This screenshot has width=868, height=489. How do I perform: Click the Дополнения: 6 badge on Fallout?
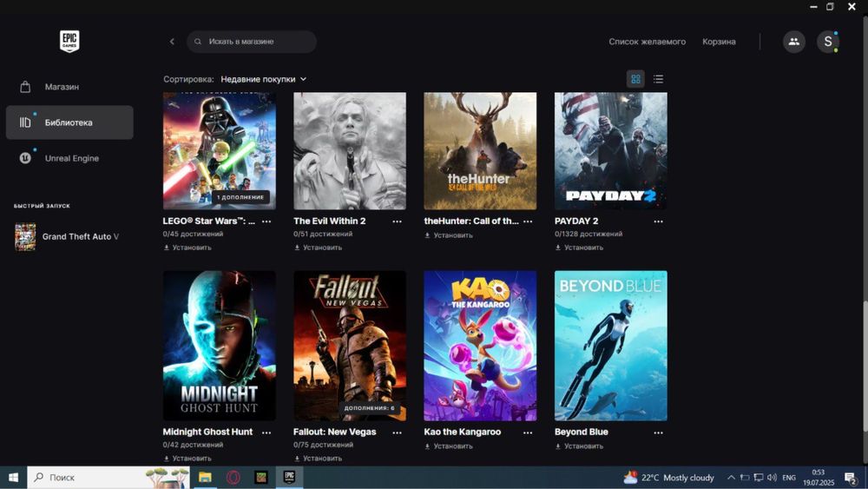369,408
